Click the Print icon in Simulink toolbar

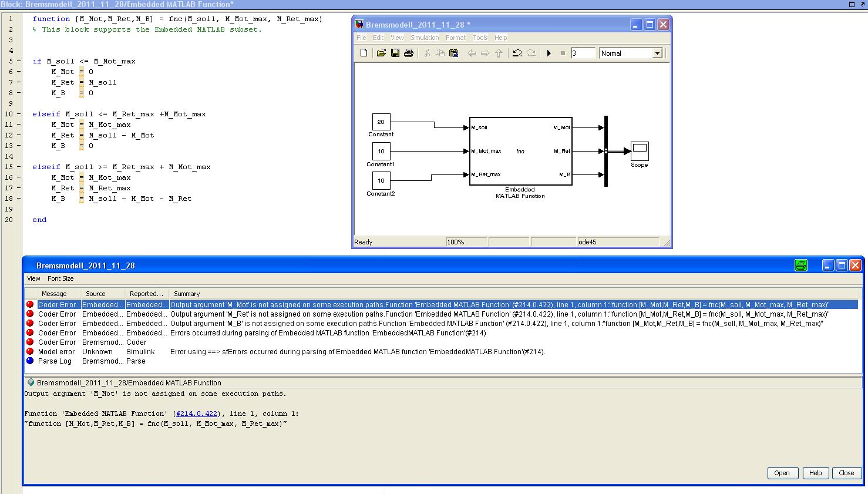[x=409, y=53]
